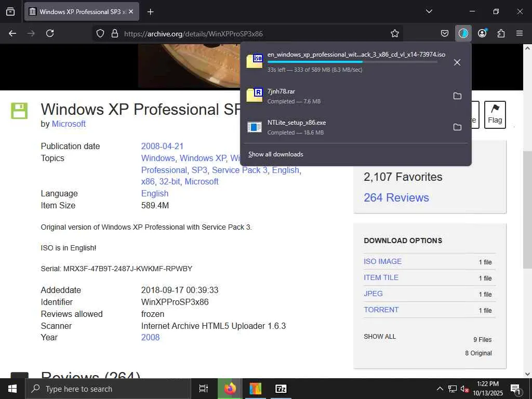Download the ISO IMAGE option
The height and width of the screenshot is (399, 532).
[383, 261]
